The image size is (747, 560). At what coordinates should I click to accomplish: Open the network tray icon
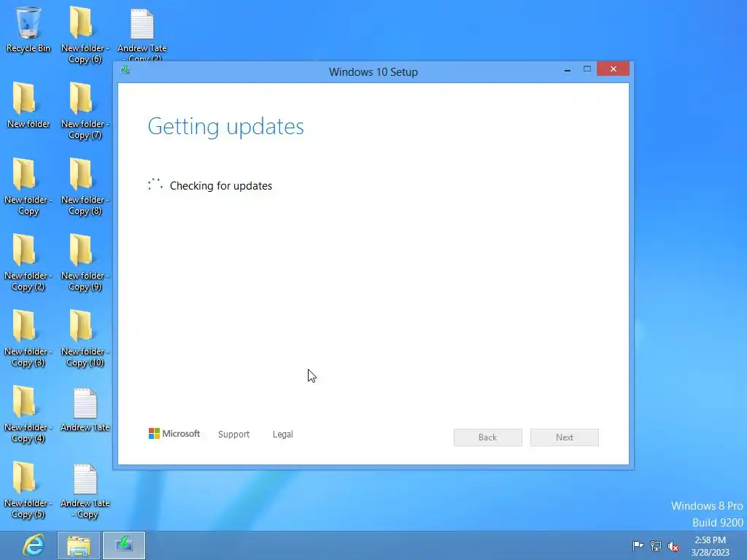[x=656, y=545]
